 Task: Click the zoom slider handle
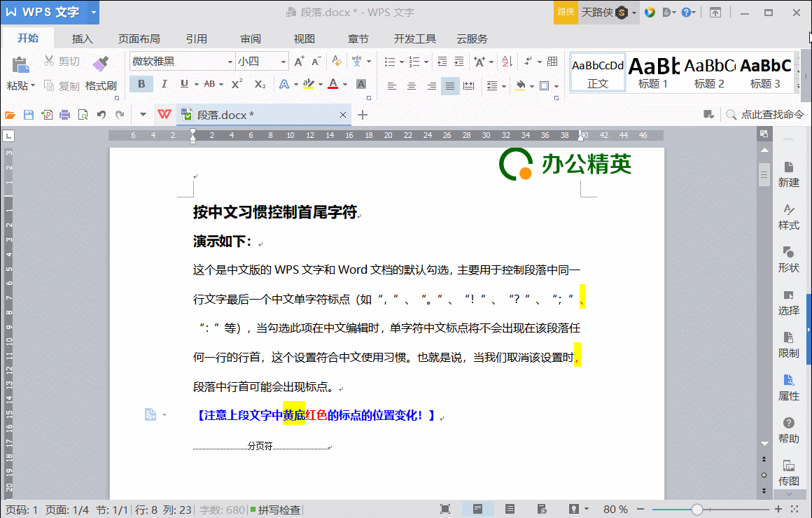click(697, 510)
